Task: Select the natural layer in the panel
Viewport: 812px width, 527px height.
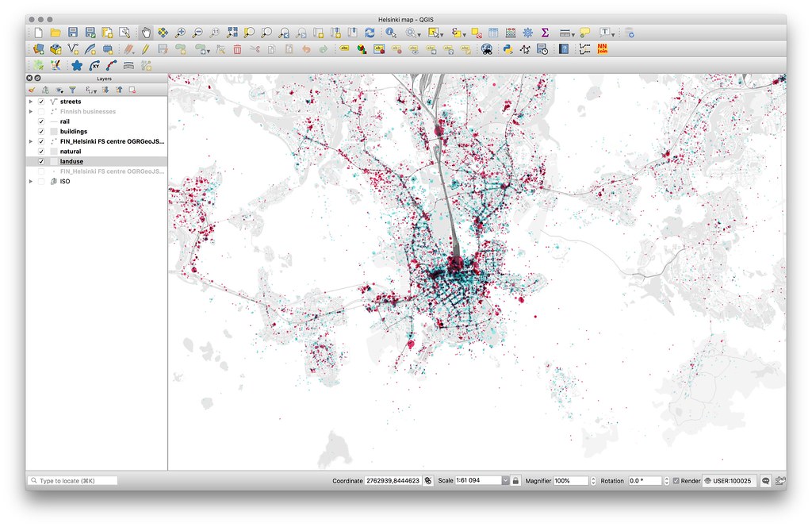Action: (x=71, y=152)
